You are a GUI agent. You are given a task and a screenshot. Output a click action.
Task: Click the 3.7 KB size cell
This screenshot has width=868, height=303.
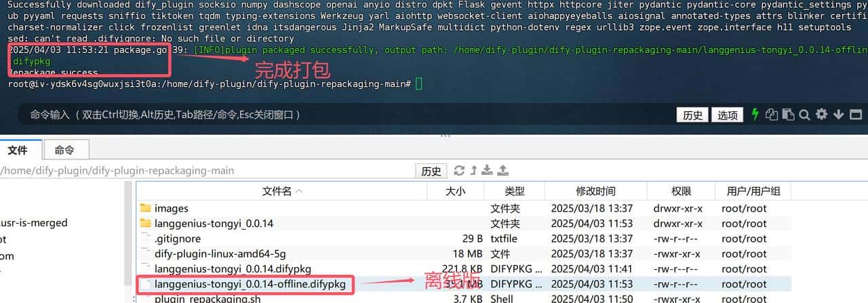pyautogui.click(x=467, y=299)
